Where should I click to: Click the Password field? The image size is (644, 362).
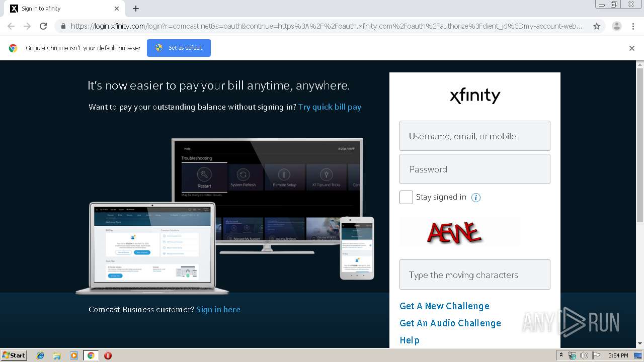(x=475, y=169)
